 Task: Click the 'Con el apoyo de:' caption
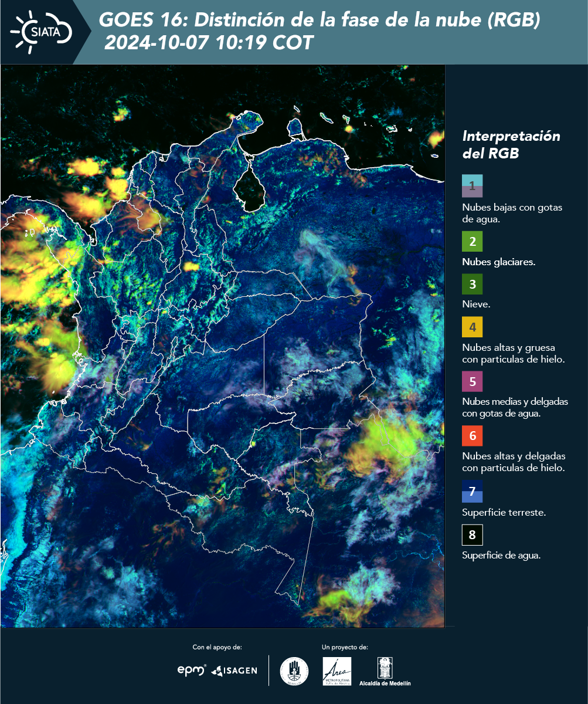(x=217, y=647)
